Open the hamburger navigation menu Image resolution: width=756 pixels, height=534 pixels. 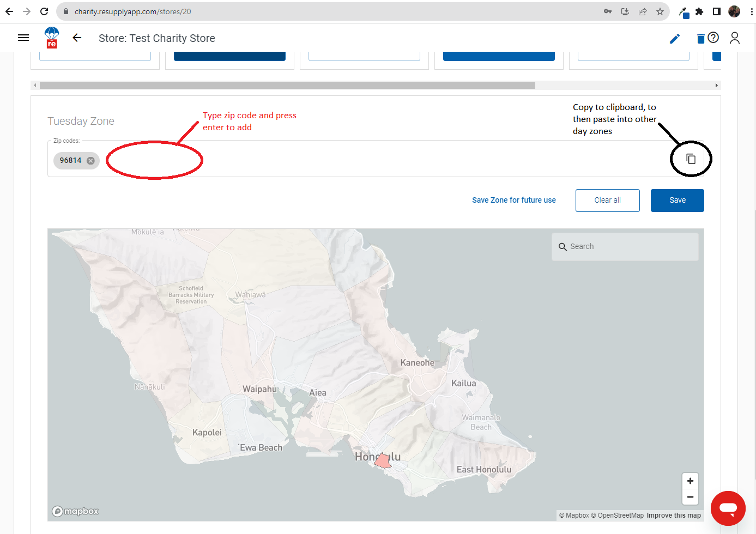coord(23,38)
